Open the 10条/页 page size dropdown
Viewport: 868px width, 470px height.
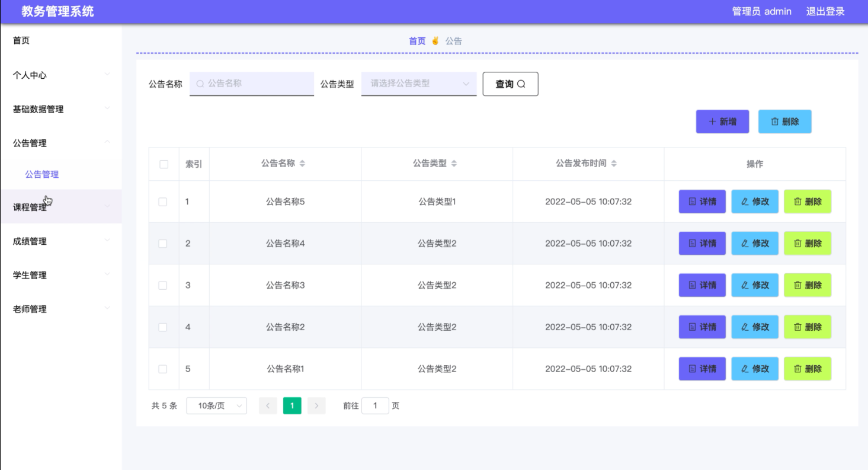[216, 406]
